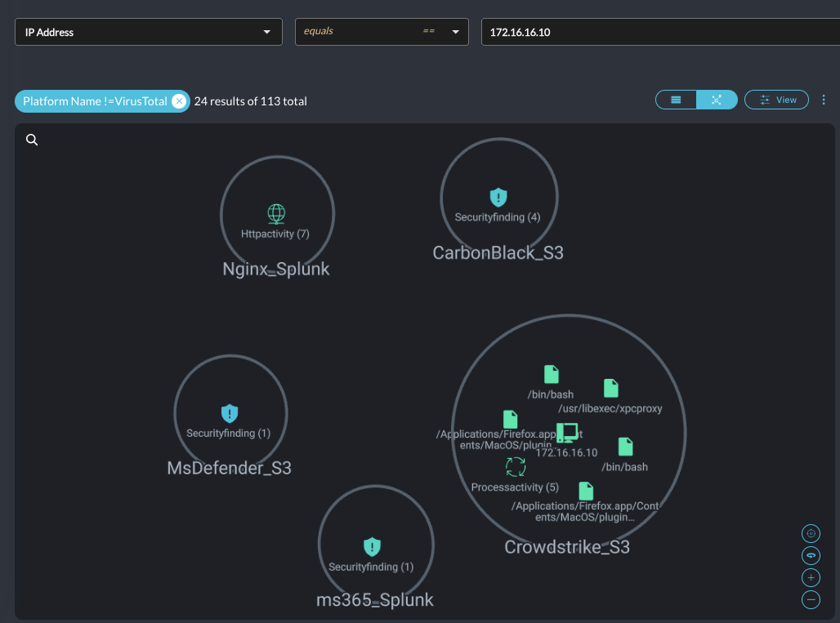
Task: Select the Httpactivity globe icon
Action: click(x=276, y=214)
